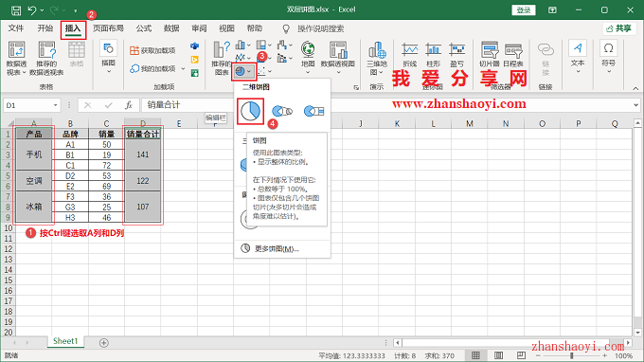Open the Data (数据) tab
This screenshot has width=644, height=362.
171,28
